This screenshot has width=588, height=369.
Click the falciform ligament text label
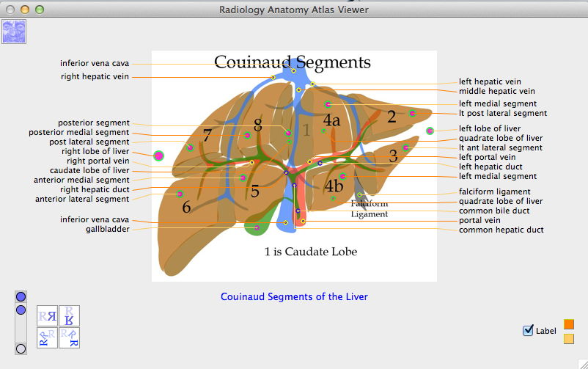coord(495,191)
